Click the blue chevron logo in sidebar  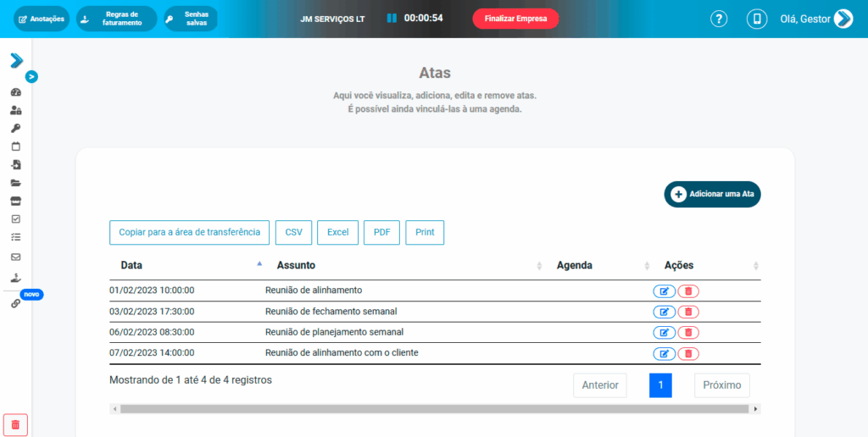(17, 60)
